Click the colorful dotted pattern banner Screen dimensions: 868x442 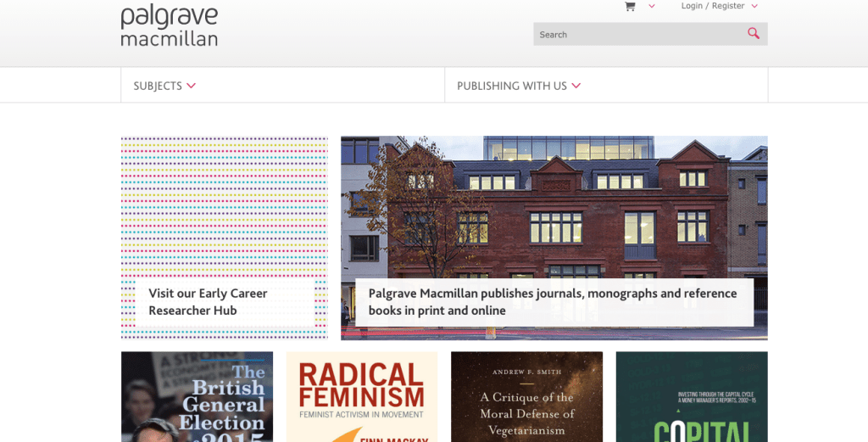(x=224, y=204)
